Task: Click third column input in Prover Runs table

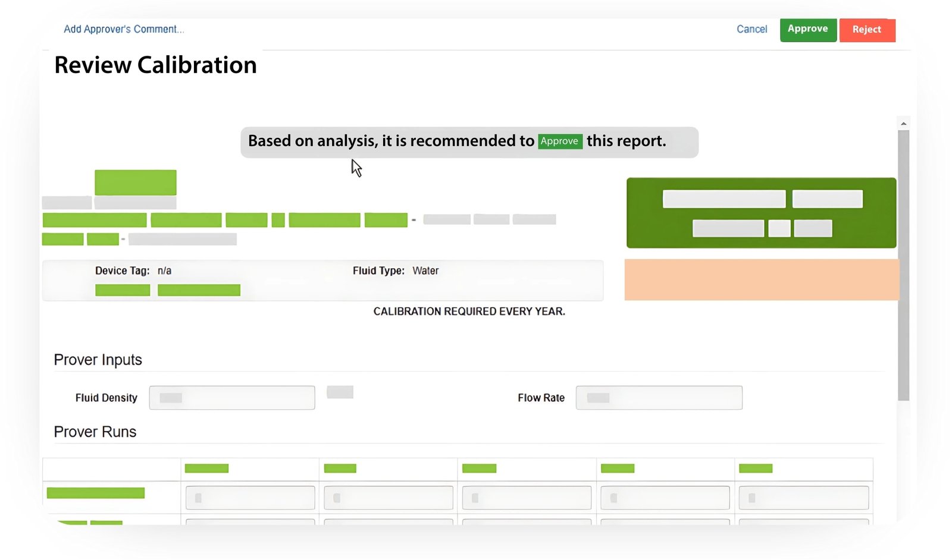Action: 527,498
